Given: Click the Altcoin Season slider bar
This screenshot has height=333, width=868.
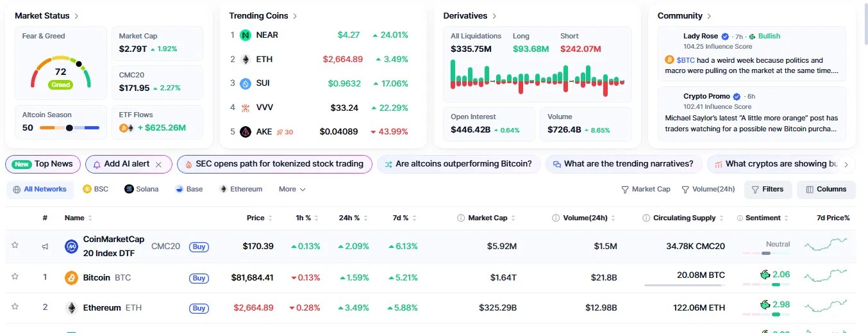Looking at the screenshot, I should pos(69,128).
